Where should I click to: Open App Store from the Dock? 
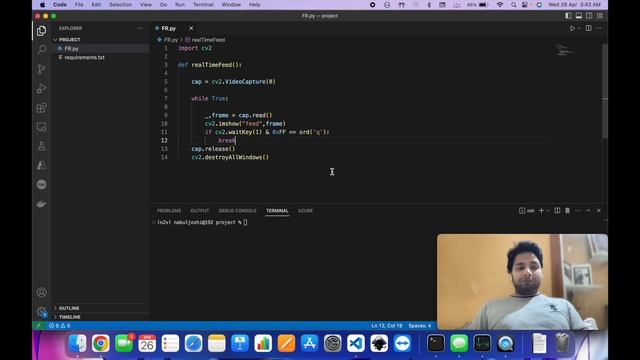[309, 343]
